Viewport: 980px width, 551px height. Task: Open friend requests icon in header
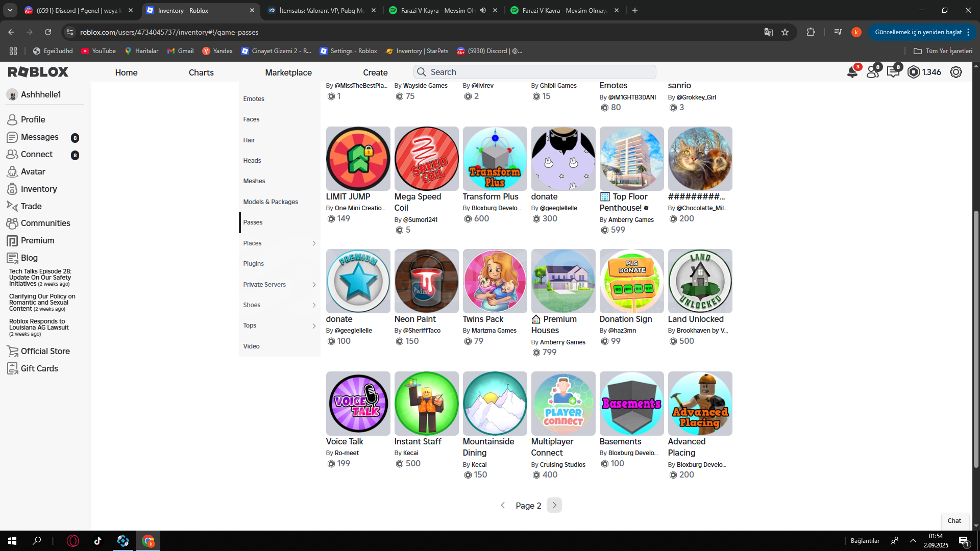[x=873, y=72]
